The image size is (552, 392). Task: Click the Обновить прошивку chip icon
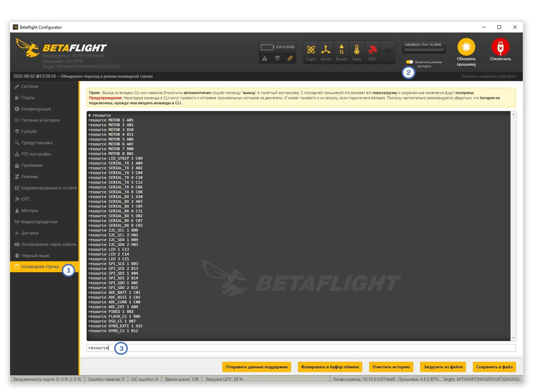pos(466,47)
